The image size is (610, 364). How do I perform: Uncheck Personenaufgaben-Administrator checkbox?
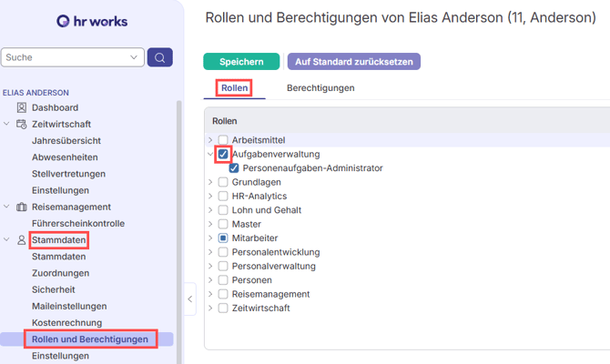click(x=234, y=168)
